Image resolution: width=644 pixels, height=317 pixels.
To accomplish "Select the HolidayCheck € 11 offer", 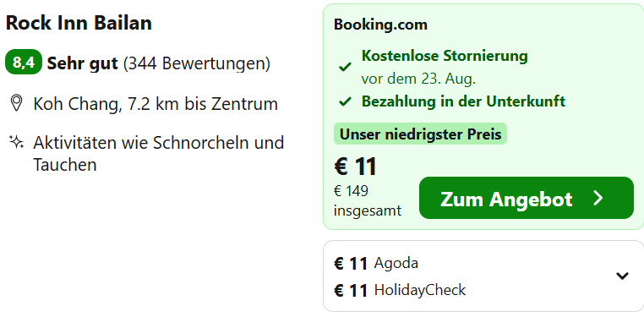I will 400,290.
